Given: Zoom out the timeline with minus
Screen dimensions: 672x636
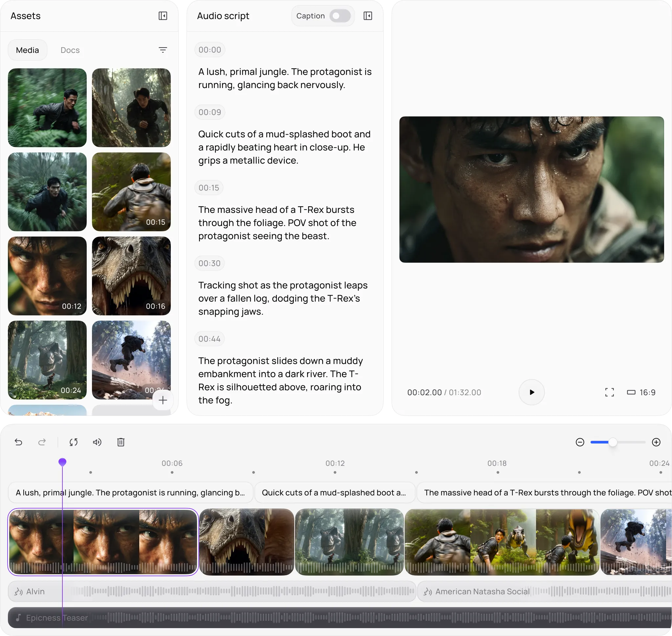Looking at the screenshot, I should click(580, 442).
